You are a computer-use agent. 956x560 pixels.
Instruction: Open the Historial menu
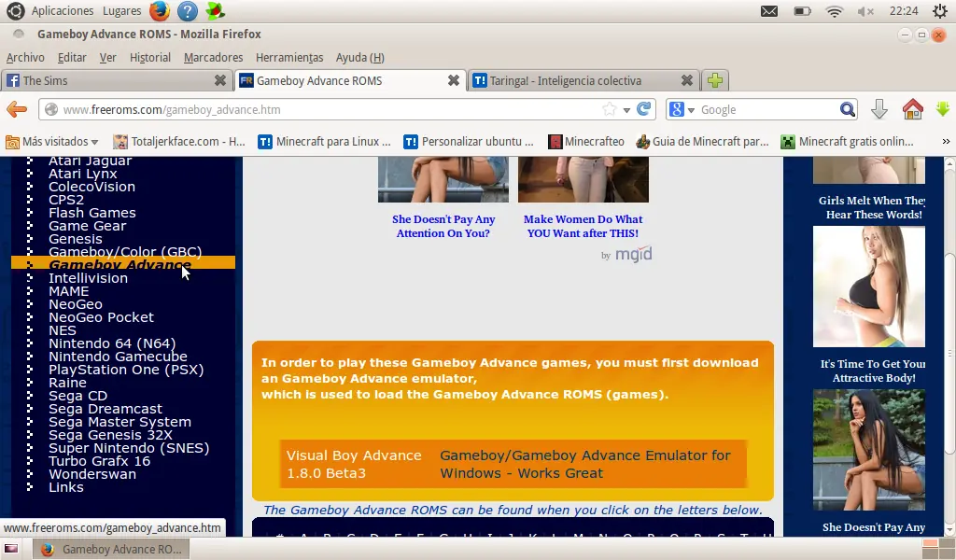click(150, 57)
